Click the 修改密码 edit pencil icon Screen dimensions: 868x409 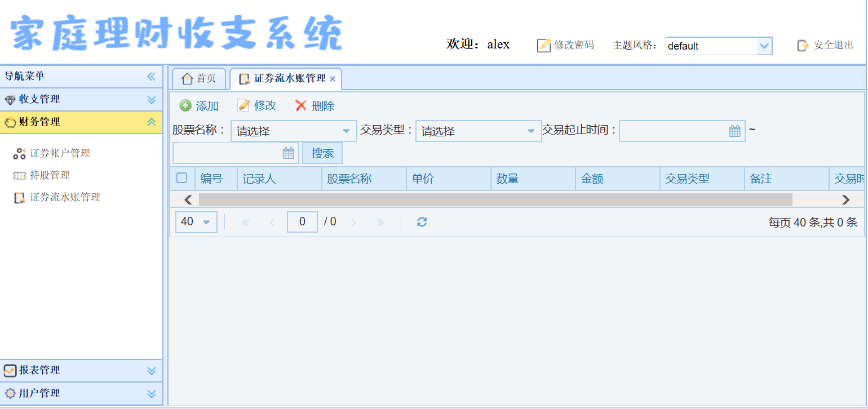tap(544, 45)
